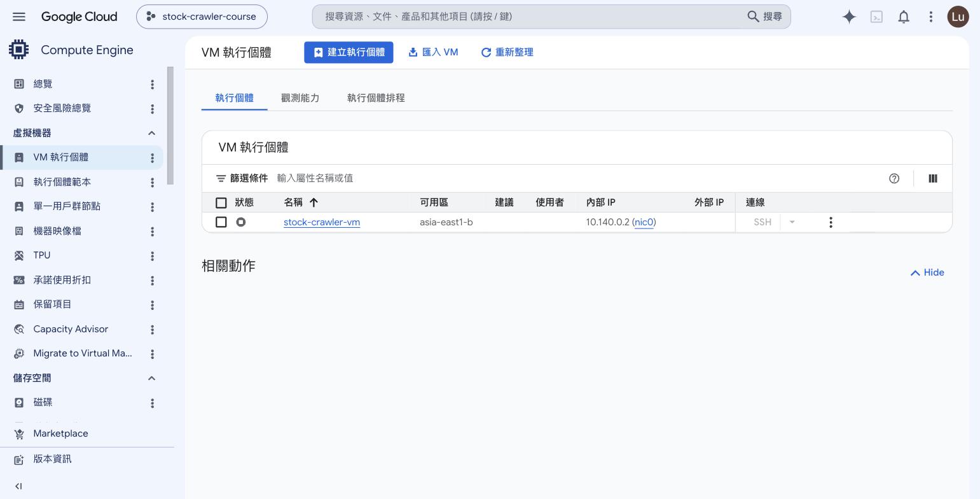
Task: Open the stock-crawler-course project selector
Action: tap(202, 17)
